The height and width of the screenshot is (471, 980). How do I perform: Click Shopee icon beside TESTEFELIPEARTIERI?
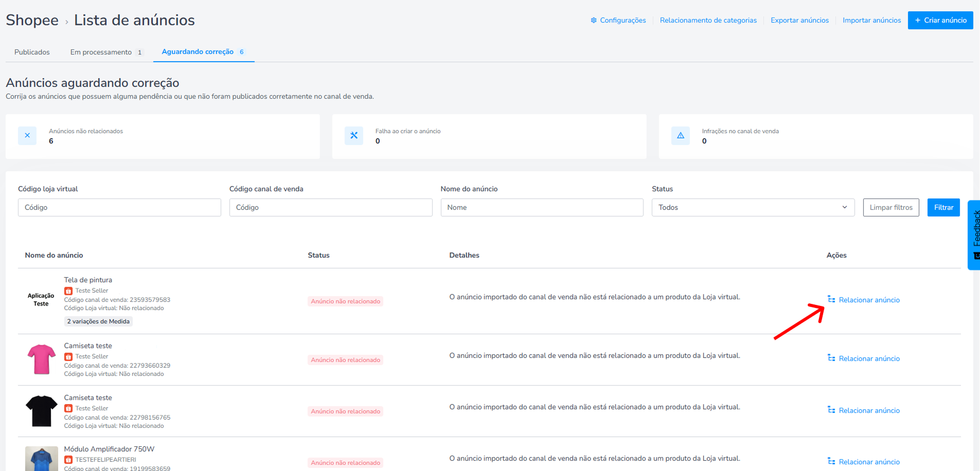(x=68, y=460)
